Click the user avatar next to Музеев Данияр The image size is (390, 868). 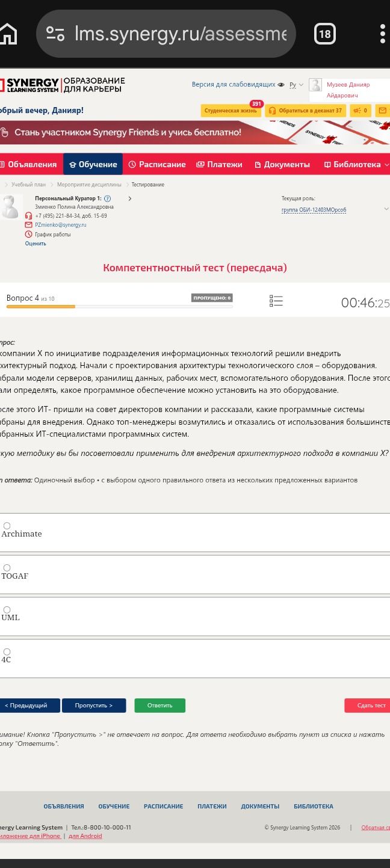click(315, 85)
